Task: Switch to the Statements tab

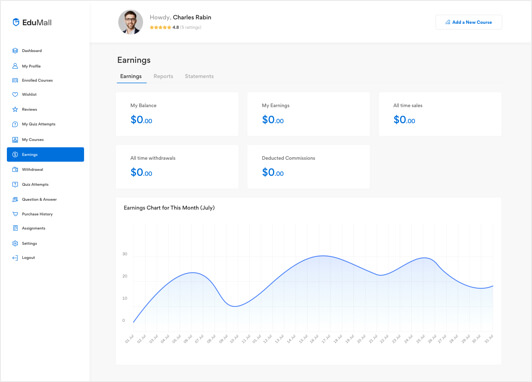Action: [199, 76]
